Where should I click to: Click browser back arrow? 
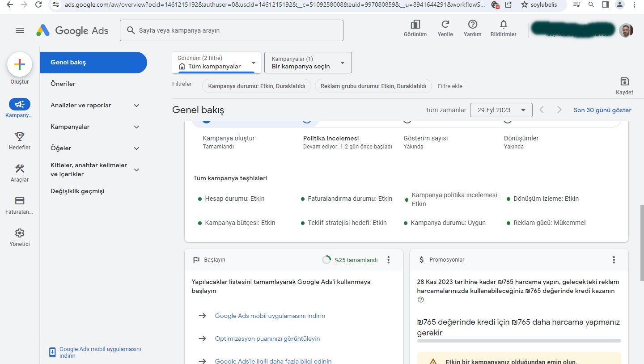click(10, 4)
